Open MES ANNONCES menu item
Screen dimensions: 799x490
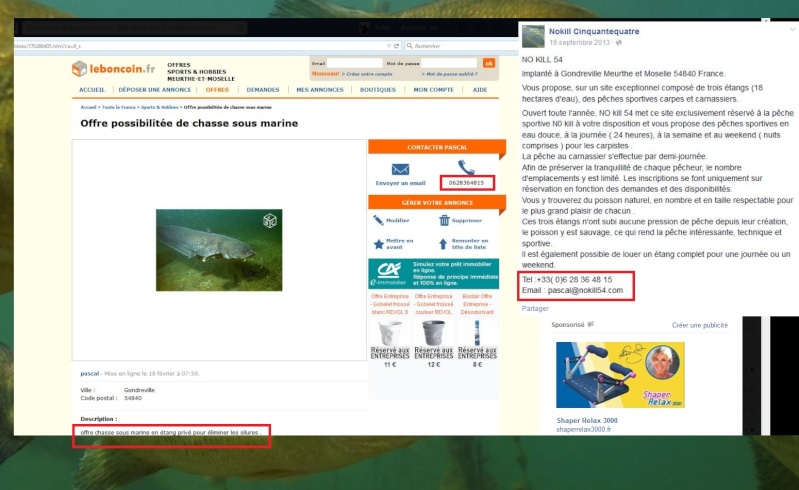[x=319, y=90]
